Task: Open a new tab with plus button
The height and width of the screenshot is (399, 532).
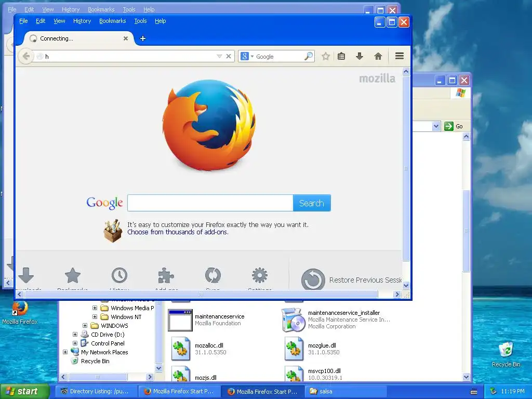Action: (143, 38)
